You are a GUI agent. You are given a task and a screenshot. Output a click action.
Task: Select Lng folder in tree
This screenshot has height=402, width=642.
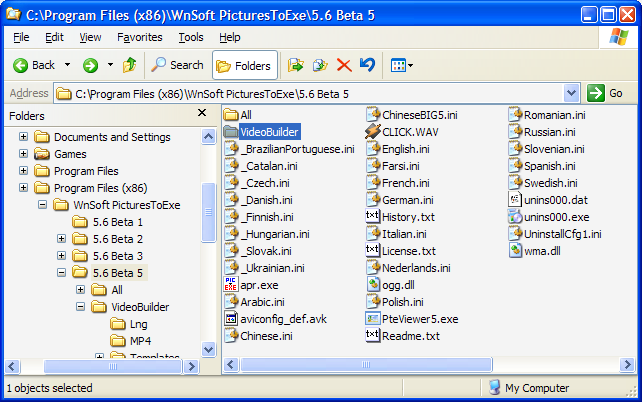click(138, 324)
